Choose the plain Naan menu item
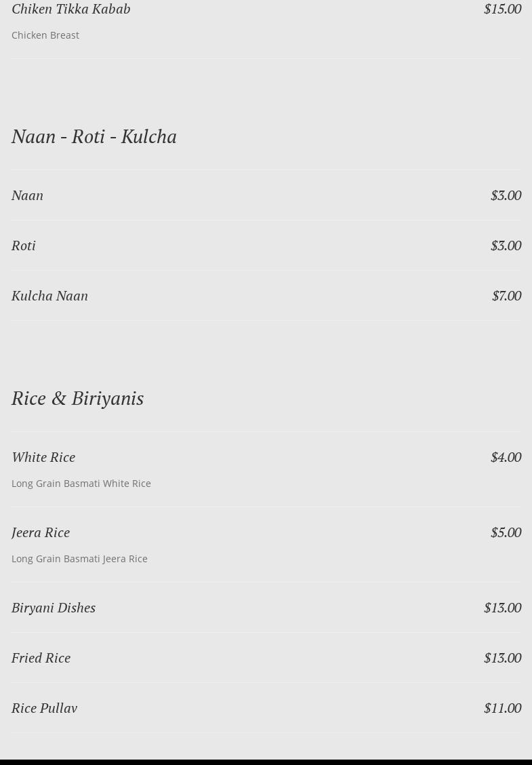 coord(27,195)
